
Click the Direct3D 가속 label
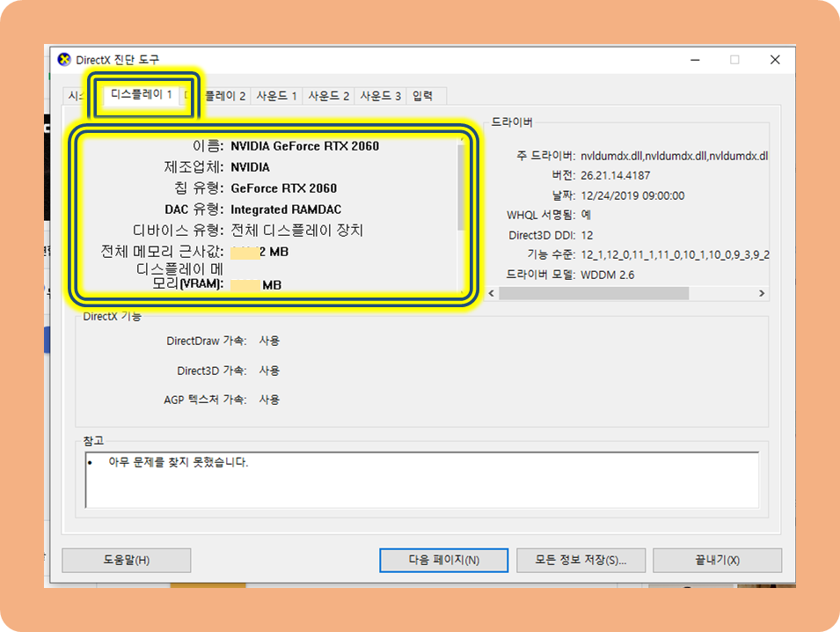212,371
